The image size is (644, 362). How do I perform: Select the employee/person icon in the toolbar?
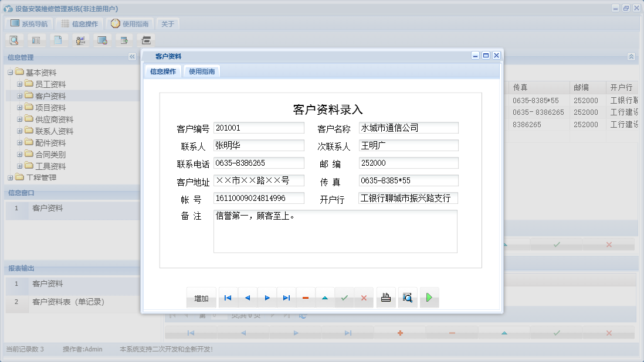[x=80, y=40]
